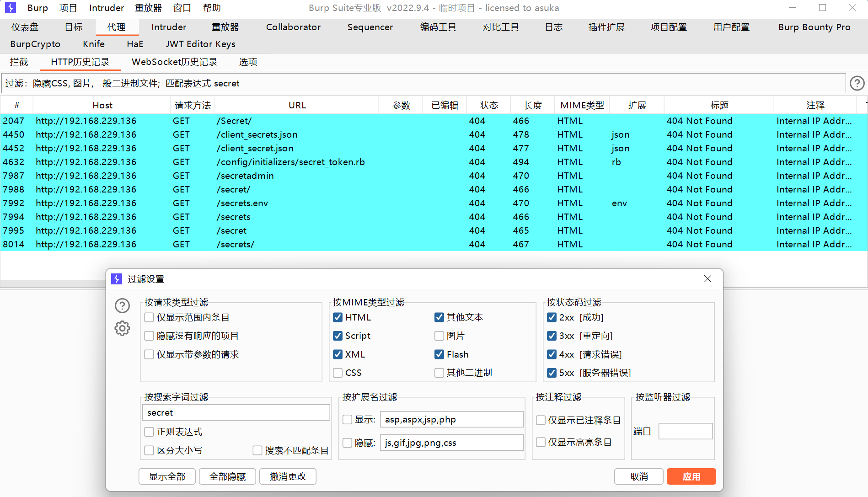Open the Burp menu
Screen dimensions: 868x497
coord(38,8)
